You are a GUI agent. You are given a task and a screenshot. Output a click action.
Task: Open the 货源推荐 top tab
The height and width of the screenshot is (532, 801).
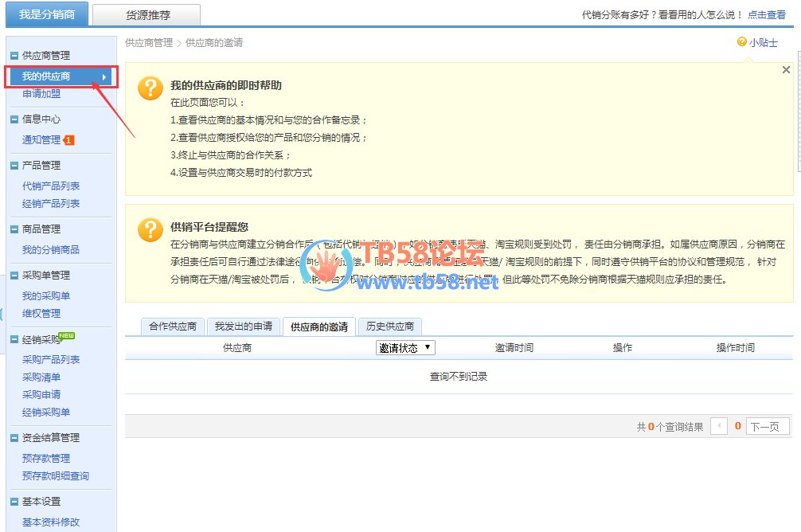[x=147, y=15]
